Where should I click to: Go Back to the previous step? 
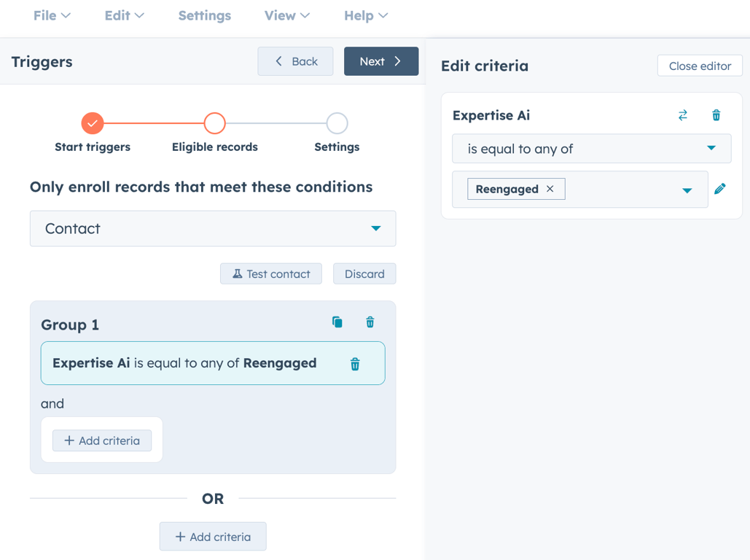295,61
